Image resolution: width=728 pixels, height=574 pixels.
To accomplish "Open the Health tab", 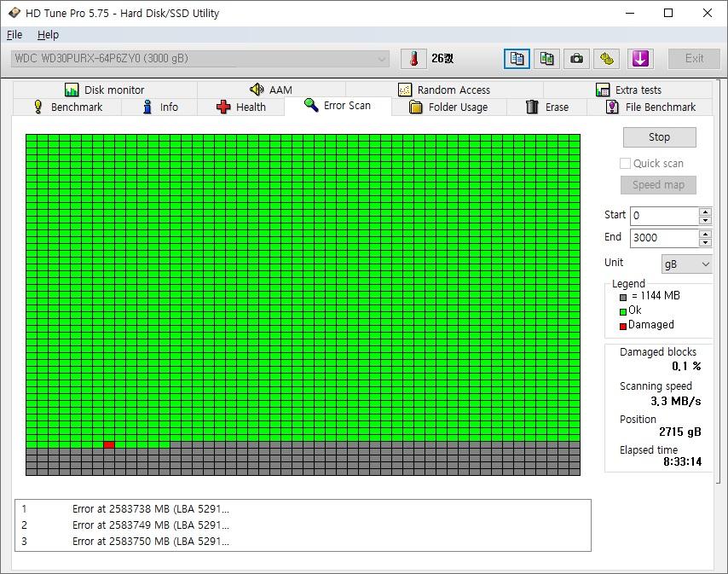I will (x=241, y=107).
